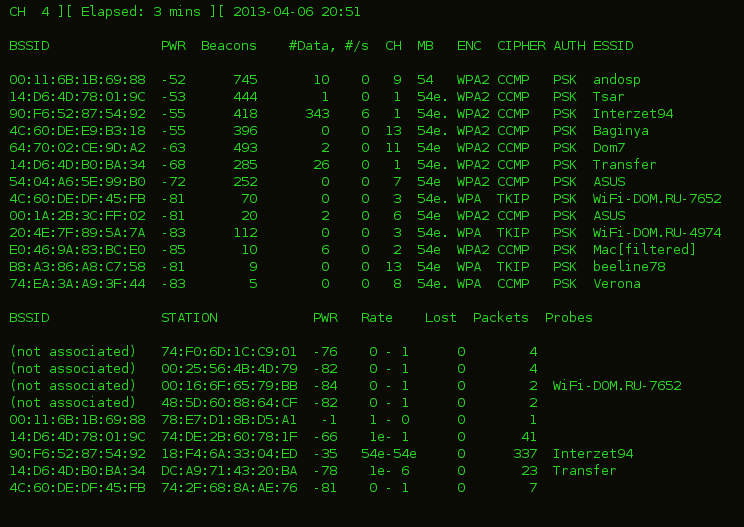This screenshot has width=744, height=527.
Task: Select station MAC DC:A9:71:43:20:BA
Action: 229,471
